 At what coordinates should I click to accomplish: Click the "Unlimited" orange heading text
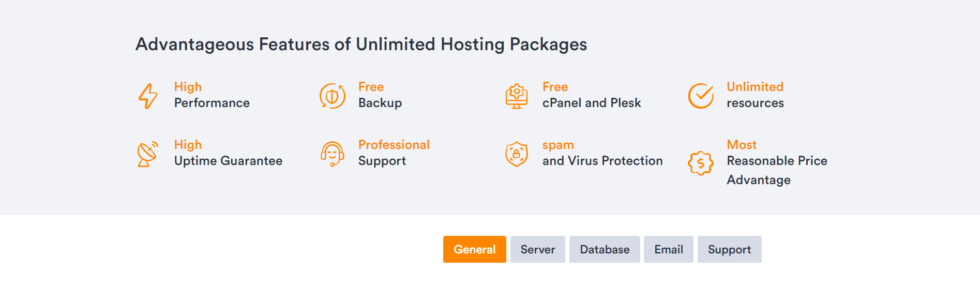coord(755,87)
